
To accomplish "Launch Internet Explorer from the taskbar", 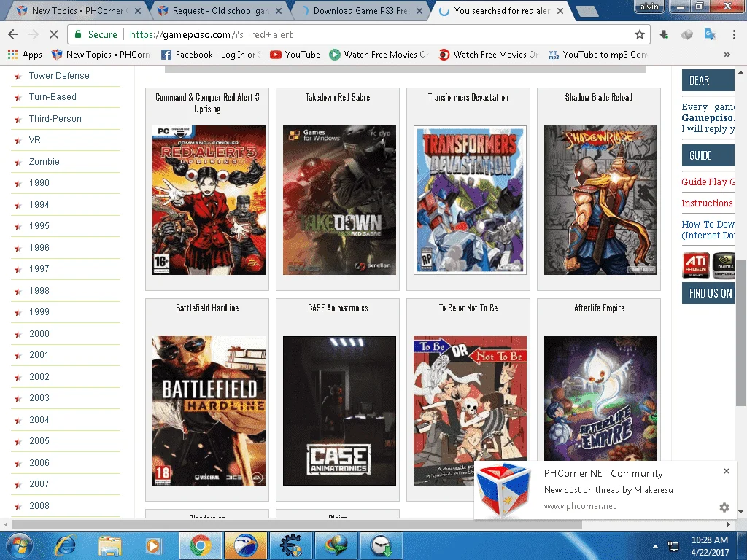I will pyautogui.click(x=65, y=545).
